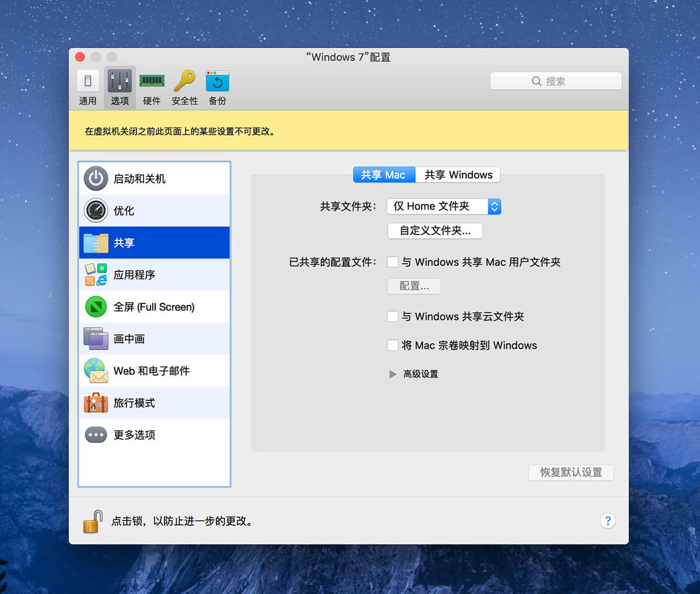The height and width of the screenshot is (594, 700).
Task: Click the 配置... button
Action: [x=414, y=286]
